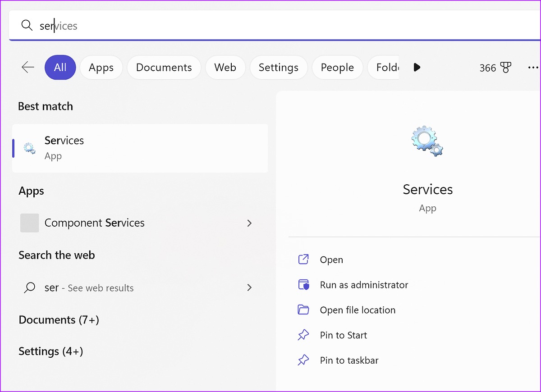Click the search magnifier icon in search box
The width and height of the screenshot is (541, 392).
click(x=27, y=26)
